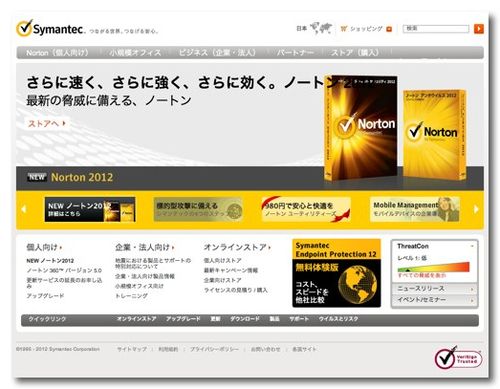500x389 pixels.
Task: Click the プライバシーポリシー footer link
Action: tap(214, 349)
